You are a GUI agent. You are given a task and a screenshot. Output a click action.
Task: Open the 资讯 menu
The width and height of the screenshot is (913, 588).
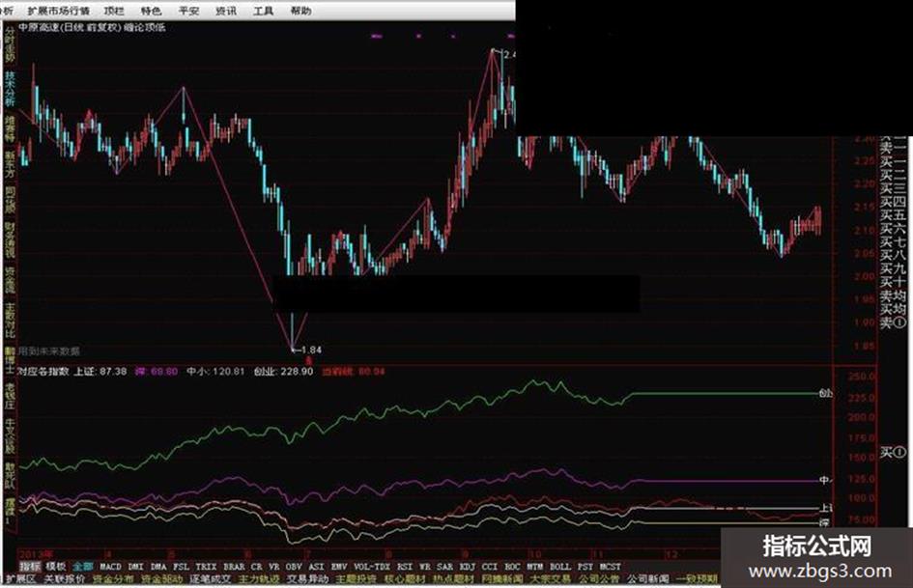[x=225, y=11]
